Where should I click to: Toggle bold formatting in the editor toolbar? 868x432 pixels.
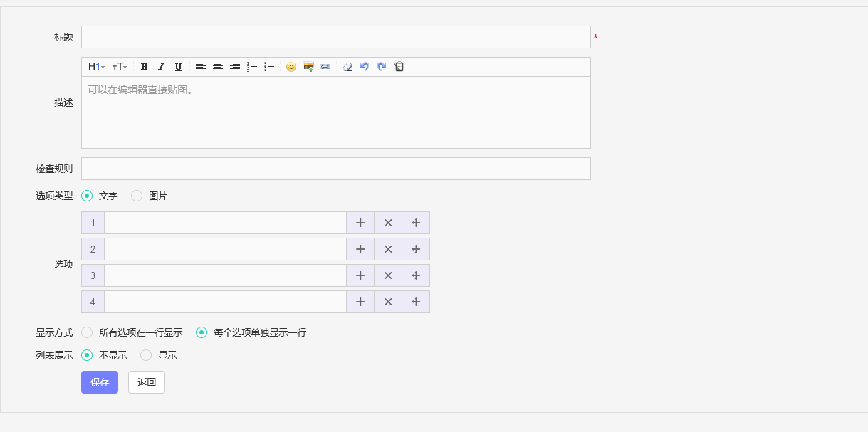click(x=144, y=67)
